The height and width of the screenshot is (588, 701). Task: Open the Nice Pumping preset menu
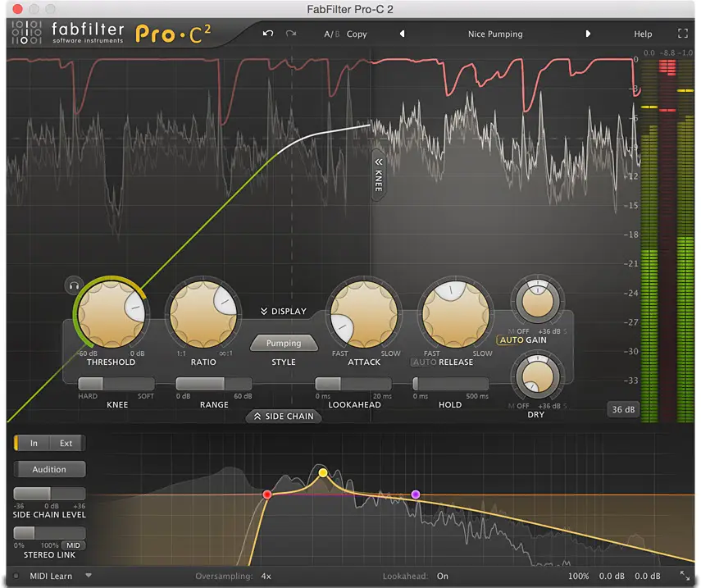(x=495, y=34)
